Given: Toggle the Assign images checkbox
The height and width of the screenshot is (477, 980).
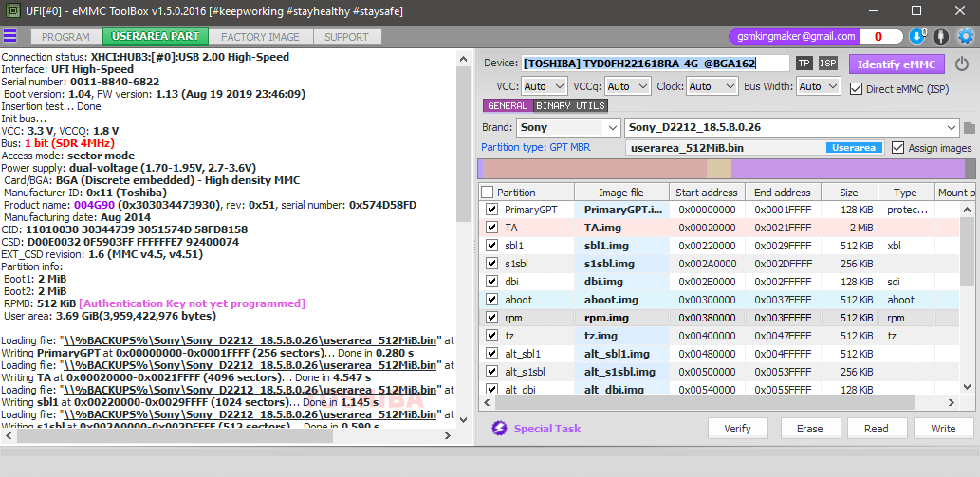Looking at the screenshot, I should [897, 148].
